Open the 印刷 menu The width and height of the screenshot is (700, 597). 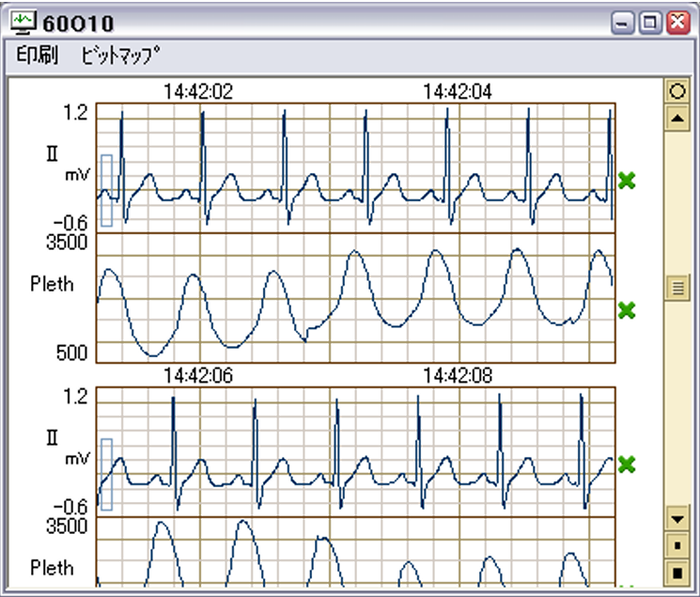[38, 55]
